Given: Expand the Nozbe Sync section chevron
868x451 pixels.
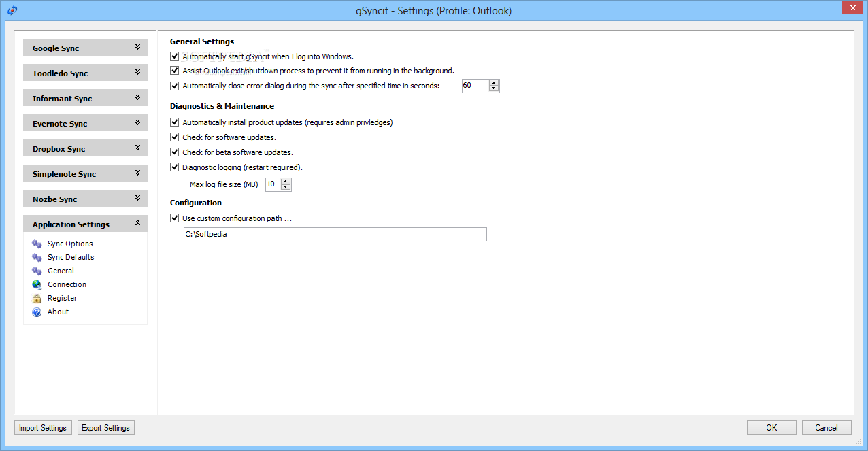Looking at the screenshot, I should [x=137, y=199].
